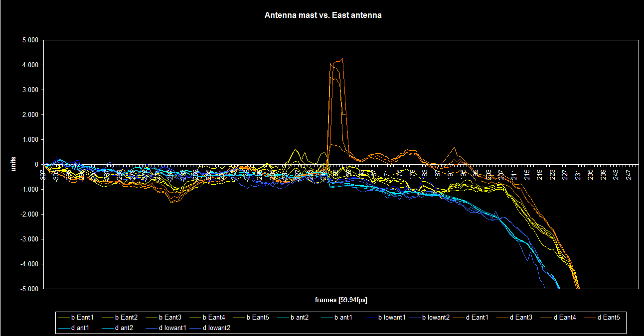Screen dimensions: 644x336
Task: Click the 'd Eant5' legend label
Action: 608,317
